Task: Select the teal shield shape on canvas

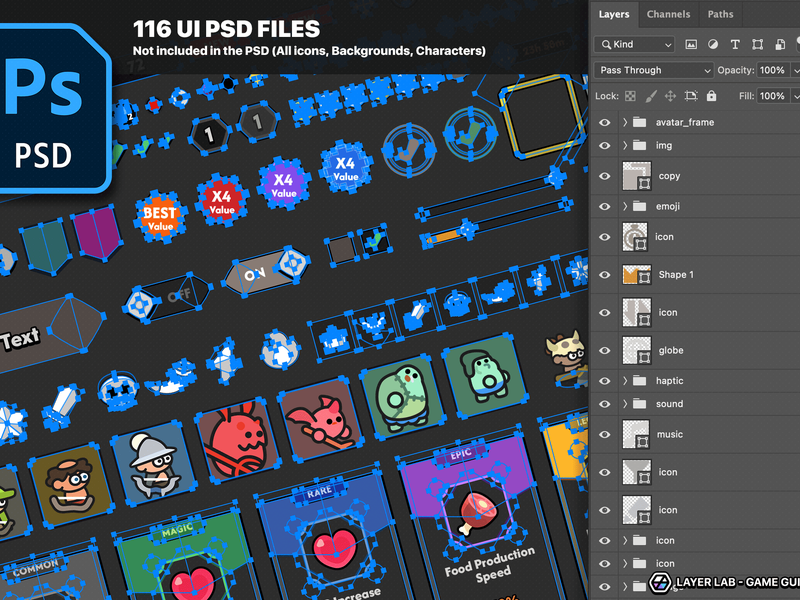Action: 46,245
